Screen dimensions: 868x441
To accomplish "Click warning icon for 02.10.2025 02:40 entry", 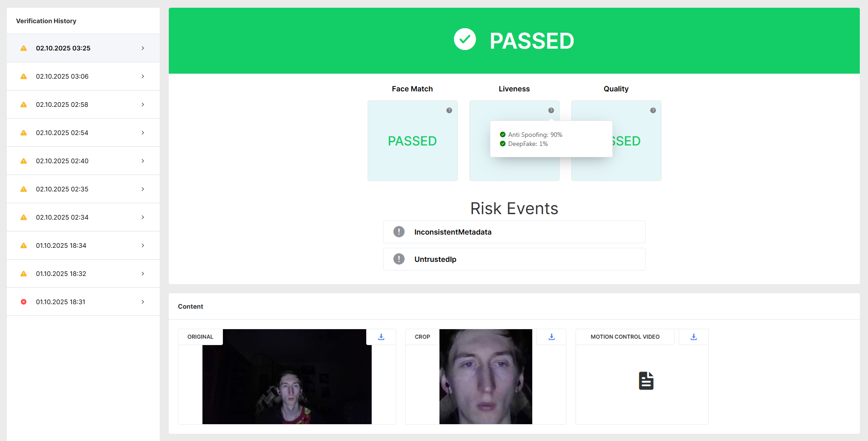I will [x=24, y=161].
